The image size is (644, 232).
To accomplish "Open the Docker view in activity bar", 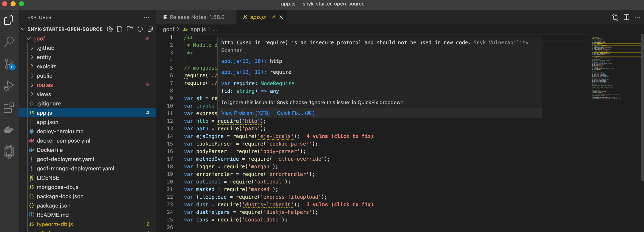I will coord(9,129).
